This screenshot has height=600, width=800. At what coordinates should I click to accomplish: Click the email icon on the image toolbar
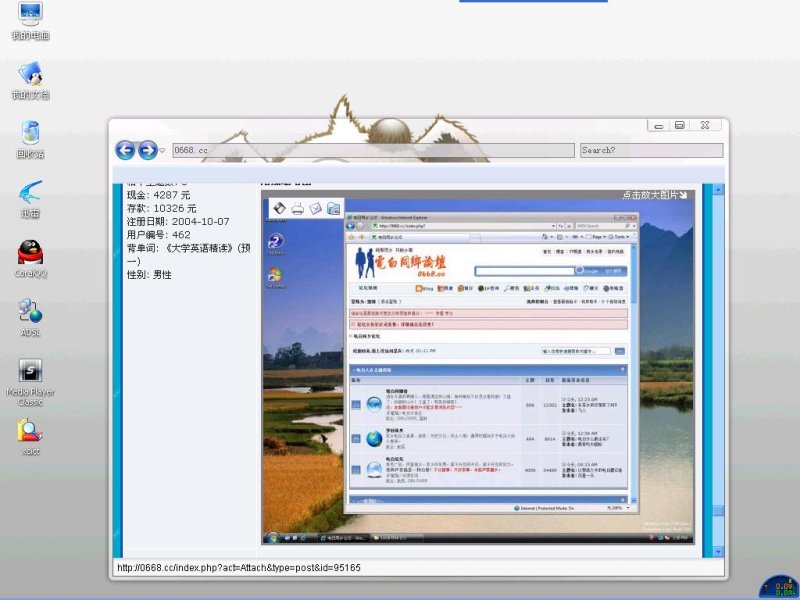coord(316,208)
